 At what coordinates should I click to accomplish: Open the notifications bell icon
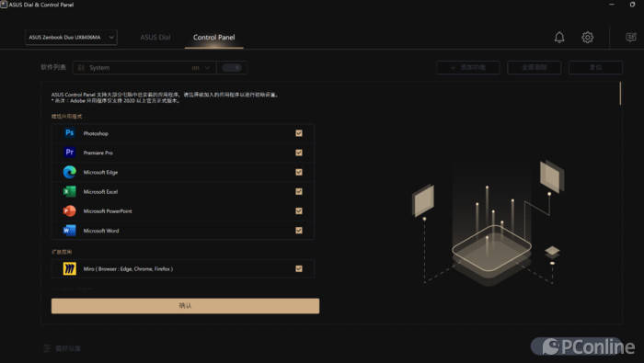point(559,38)
